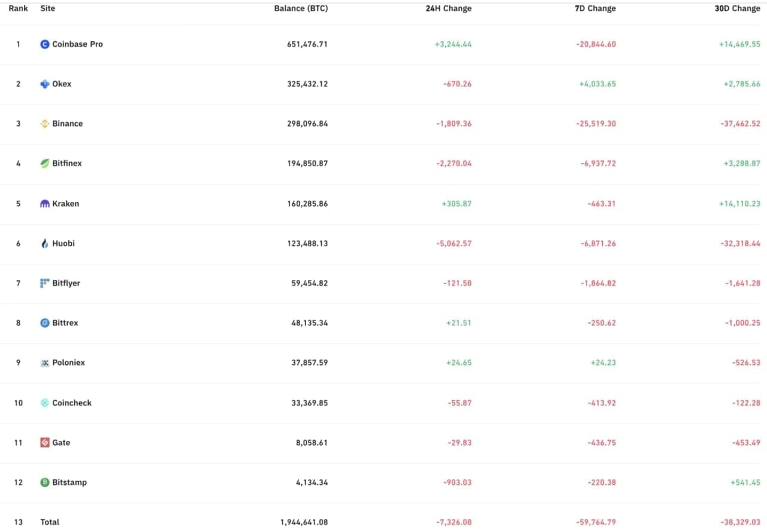Image resolution: width=767 pixels, height=532 pixels.
Task: Select the Total balance value 1,944,641.08
Action: click(x=304, y=522)
